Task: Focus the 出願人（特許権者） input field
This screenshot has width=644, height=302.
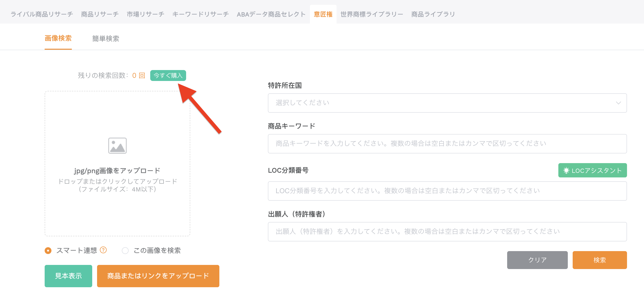Action: pyautogui.click(x=447, y=231)
